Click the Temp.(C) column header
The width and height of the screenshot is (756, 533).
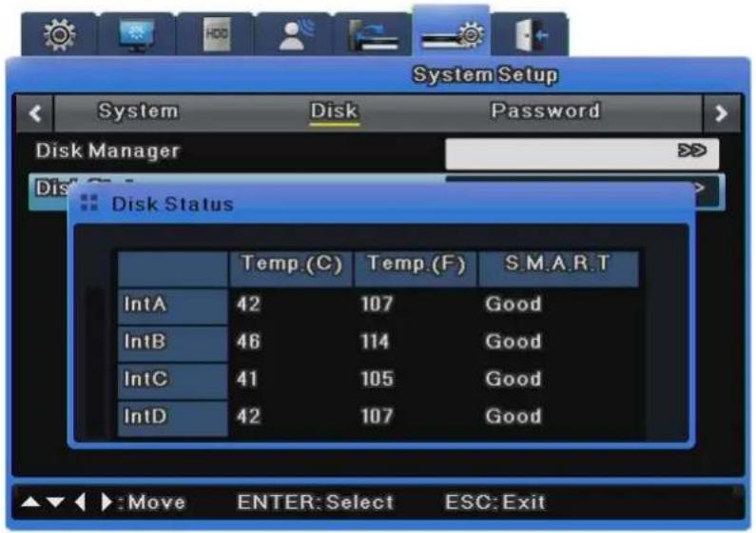point(291,267)
